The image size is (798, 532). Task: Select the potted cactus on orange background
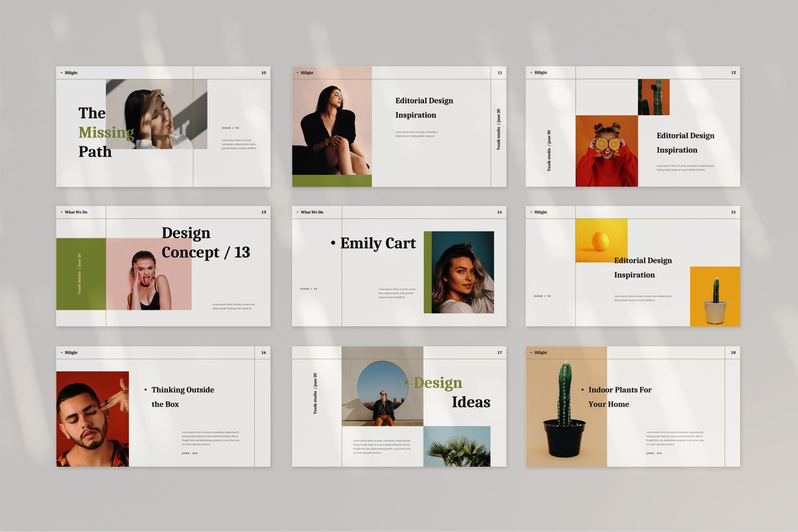[x=715, y=296]
